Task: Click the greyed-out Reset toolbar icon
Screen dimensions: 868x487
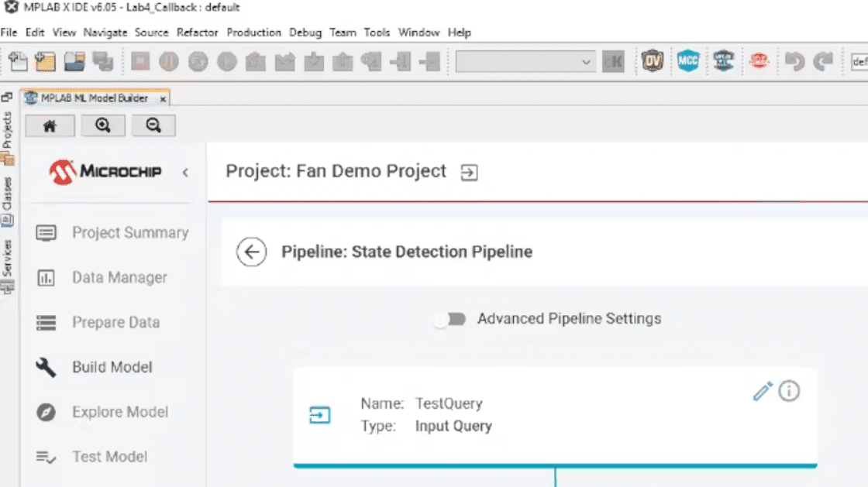Action: coord(198,61)
